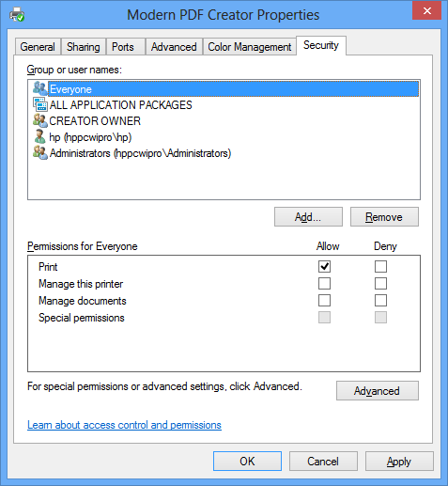The width and height of the screenshot is (448, 486).
Task: Select the Security tab
Action: [321, 45]
